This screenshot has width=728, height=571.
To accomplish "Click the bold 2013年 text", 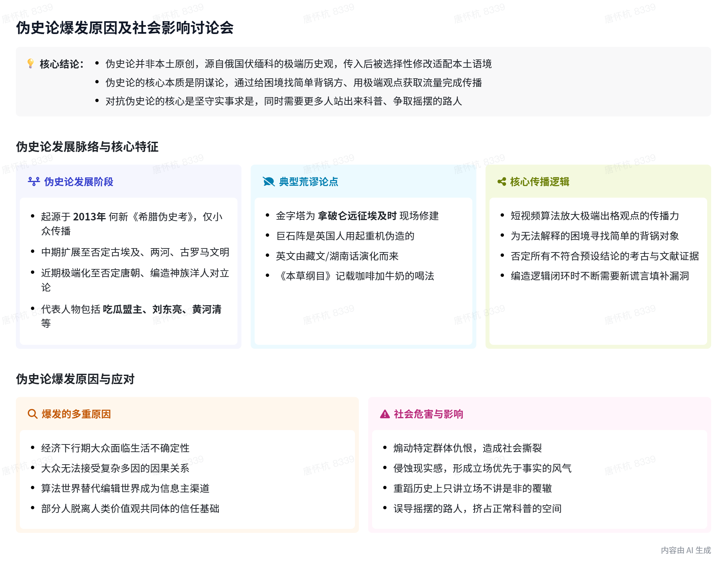I will coord(89,217).
